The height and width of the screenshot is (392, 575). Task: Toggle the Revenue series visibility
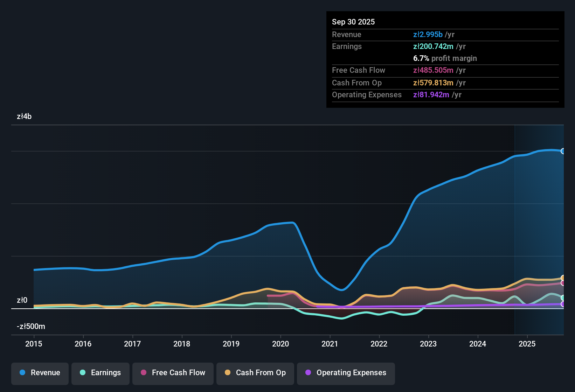pos(40,373)
